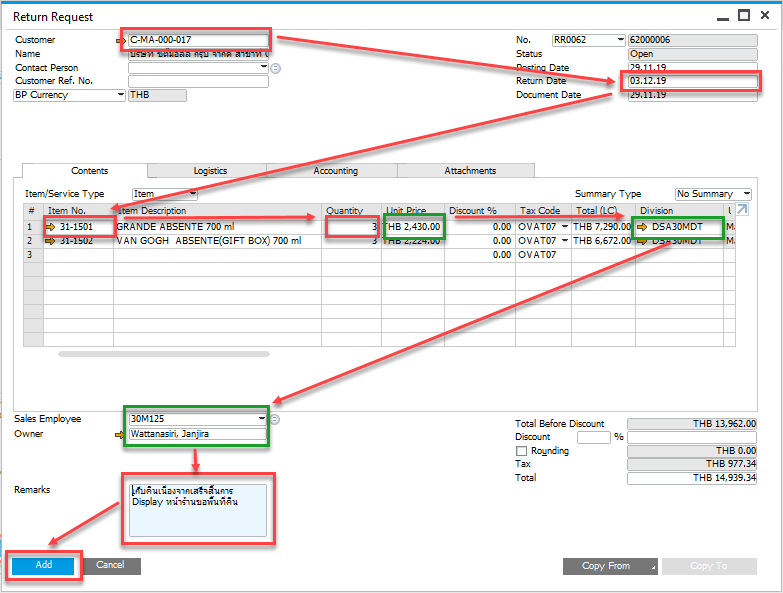This screenshot has width=783, height=593.
Task: Select GRANDE ABSENTE 700 ml description cell
Action: click(x=217, y=227)
